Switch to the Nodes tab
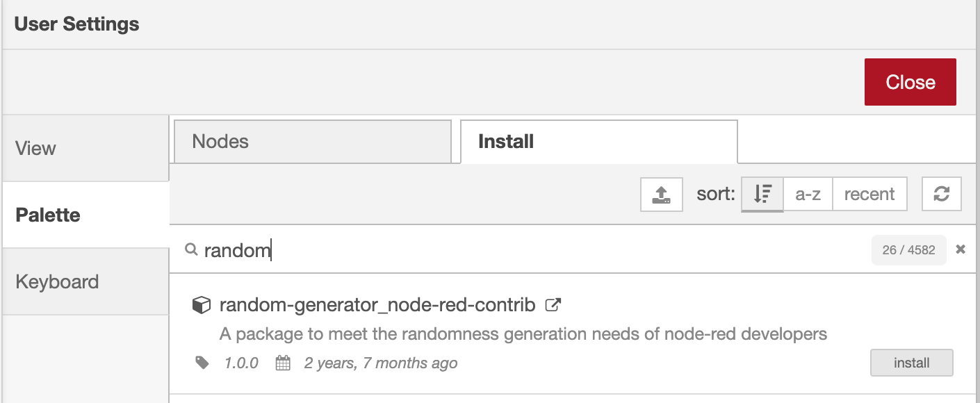Screen dimensions: 980x403 [312, 142]
